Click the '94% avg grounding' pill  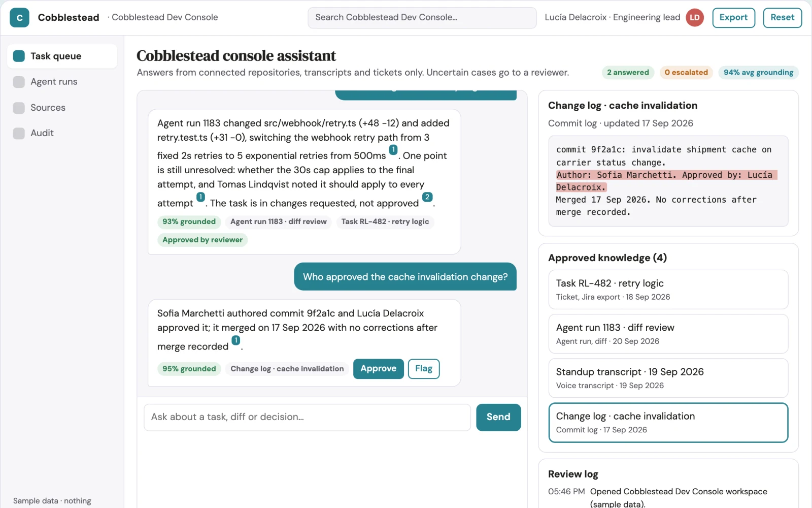point(758,73)
